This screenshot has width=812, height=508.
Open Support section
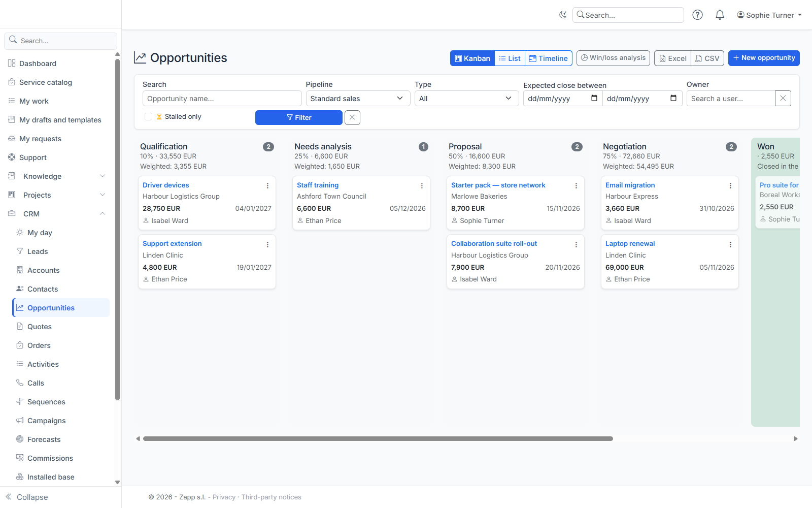pos(33,157)
